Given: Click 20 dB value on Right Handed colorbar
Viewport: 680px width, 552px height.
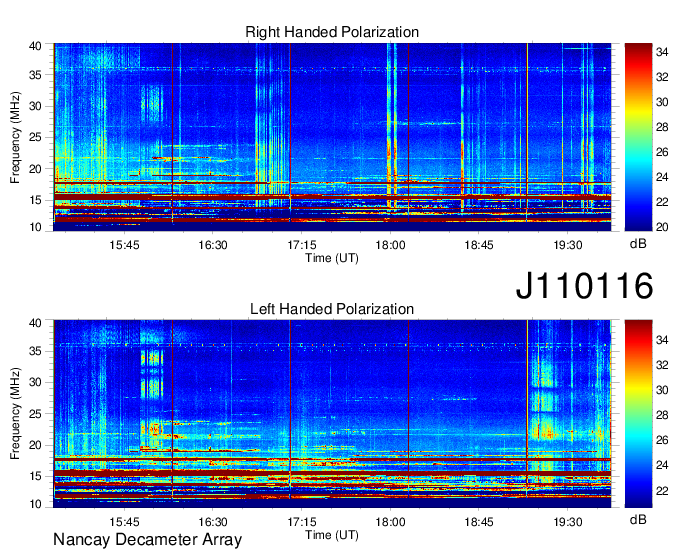Looking at the screenshot, I should pyautogui.click(x=662, y=227).
